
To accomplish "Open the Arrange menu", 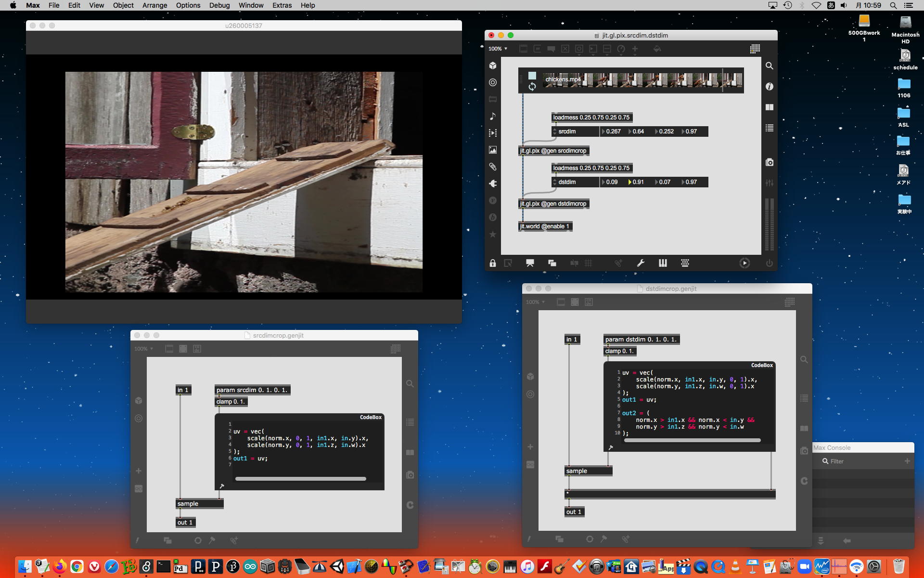I will pos(154,5).
